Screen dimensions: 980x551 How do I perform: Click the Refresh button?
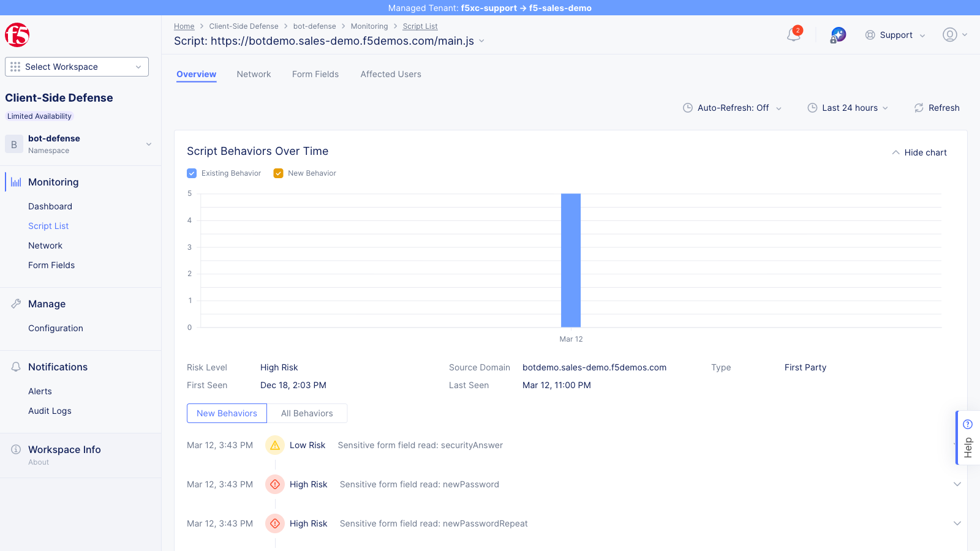[x=937, y=108]
